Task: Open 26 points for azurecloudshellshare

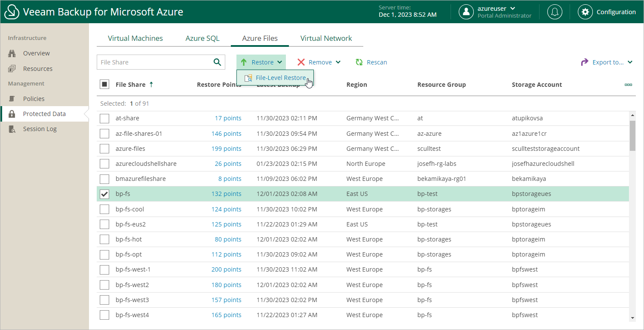Action: tap(228, 164)
